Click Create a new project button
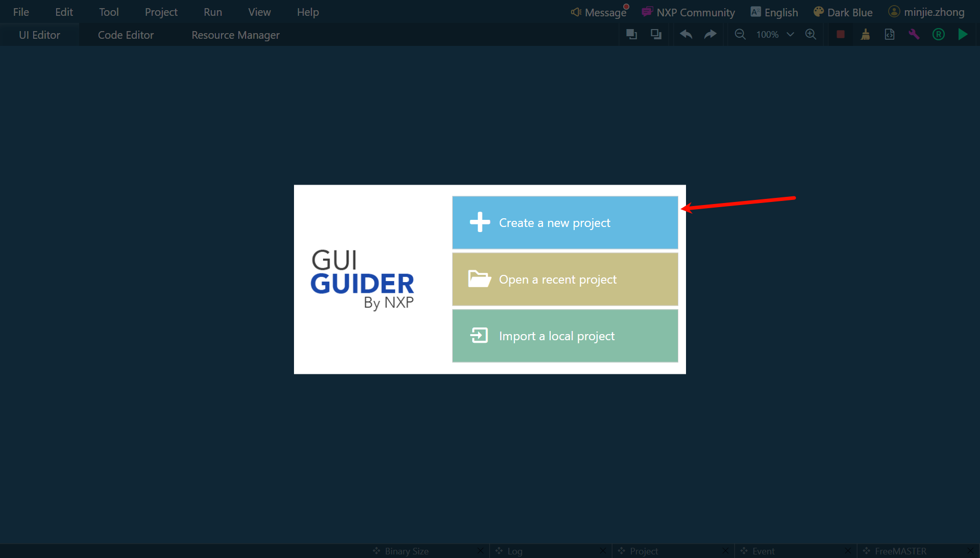 point(565,223)
